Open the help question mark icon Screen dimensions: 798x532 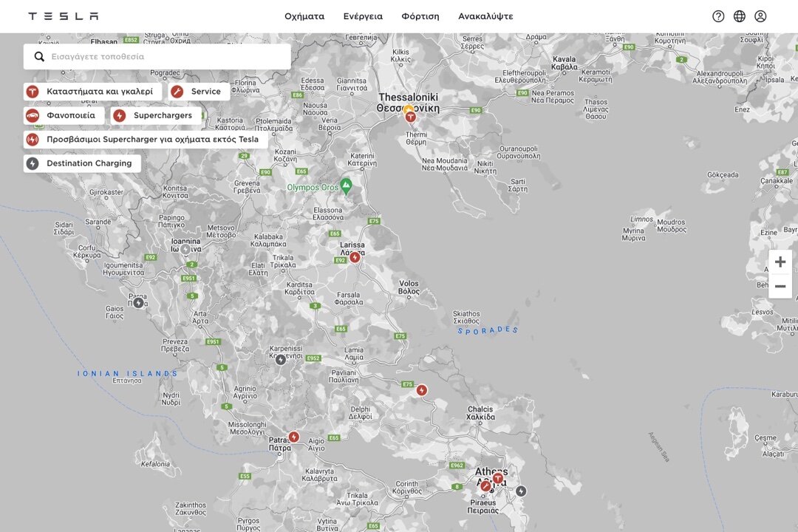[718, 16]
